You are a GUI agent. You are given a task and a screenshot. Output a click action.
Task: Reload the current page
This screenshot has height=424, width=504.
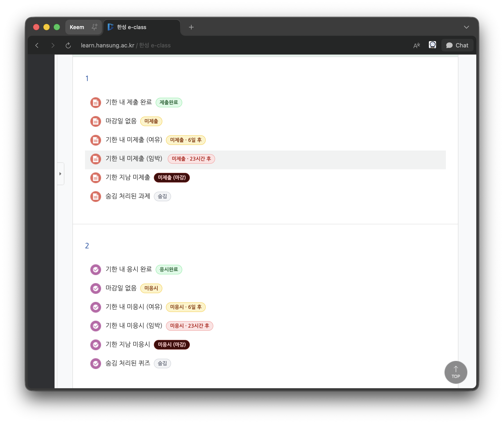pyautogui.click(x=68, y=45)
